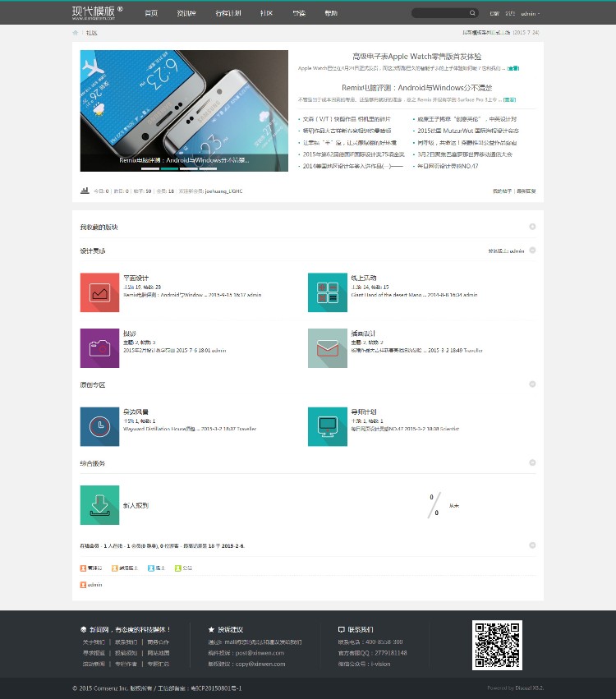Open the teal 导师计划 monitor icon
616x699 pixels.
pos(328,426)
